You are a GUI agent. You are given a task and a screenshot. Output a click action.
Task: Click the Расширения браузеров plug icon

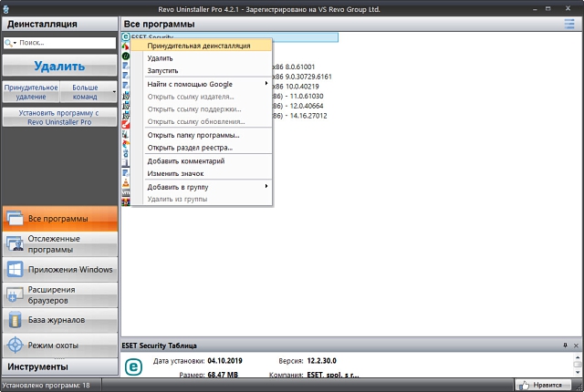point(15,295)
